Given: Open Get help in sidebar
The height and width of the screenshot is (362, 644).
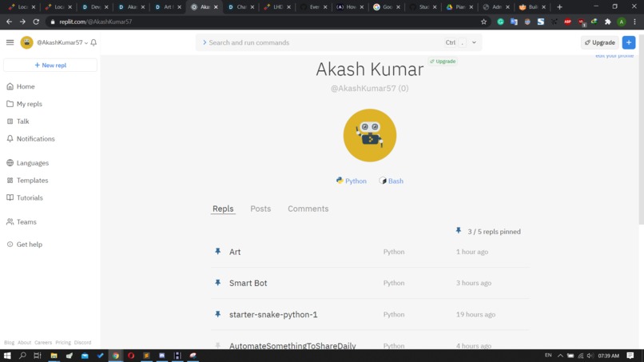Looking at the screenshot, I should (x=24, y=244).
